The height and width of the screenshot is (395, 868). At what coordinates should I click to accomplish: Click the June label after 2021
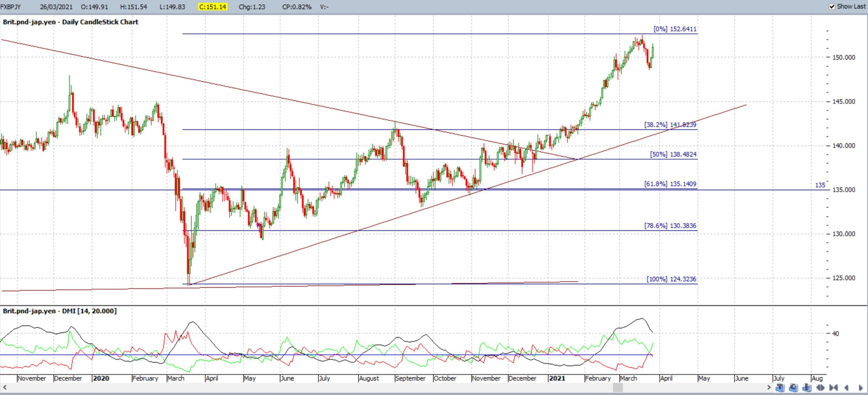click(742, 378)
